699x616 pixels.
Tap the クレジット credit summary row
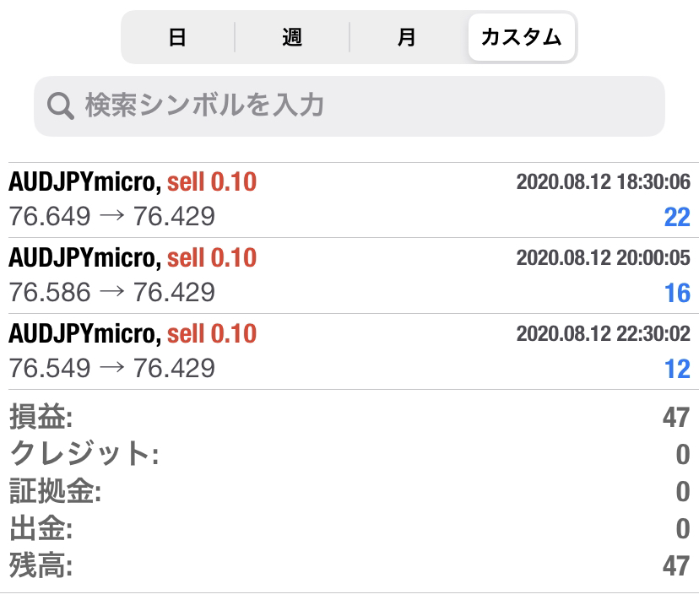[349, 454]
